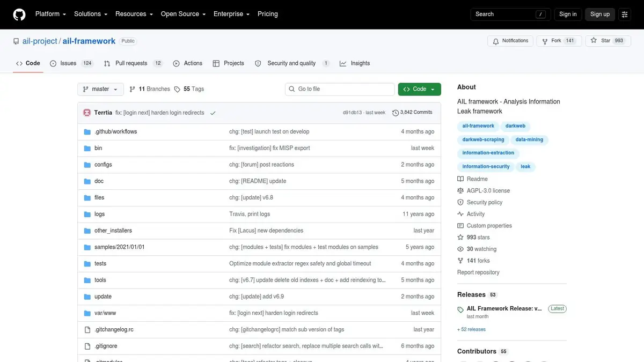Select the Security and quality tab
The width and height of the screenshot is (644, 362).
point(292,63)
